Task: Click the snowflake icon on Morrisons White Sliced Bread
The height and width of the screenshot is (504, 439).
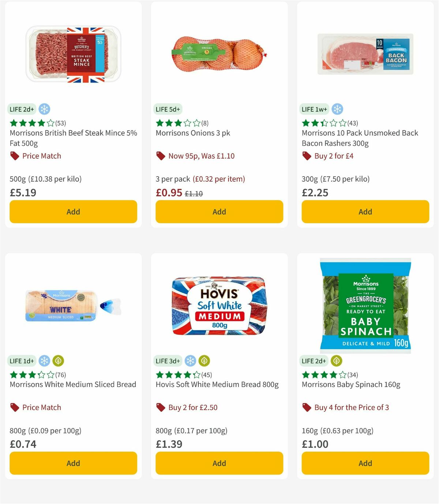Action: pos(45,361)
